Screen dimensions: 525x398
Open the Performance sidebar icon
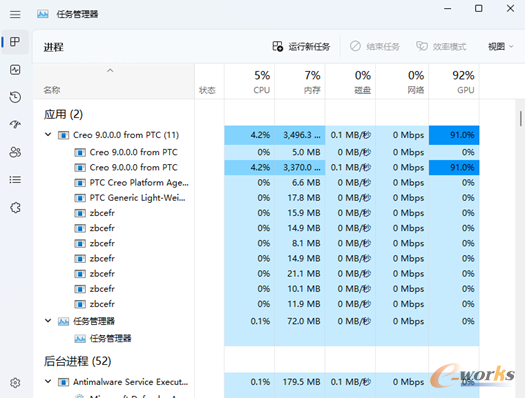coord(15,70)
